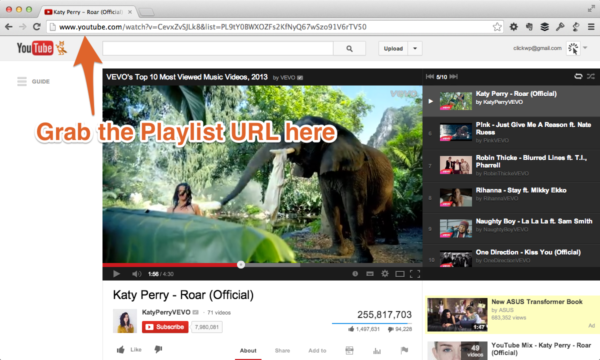This screenshot has height=360, width=600.
Task: Click 71 videos link
Action: 219,313
